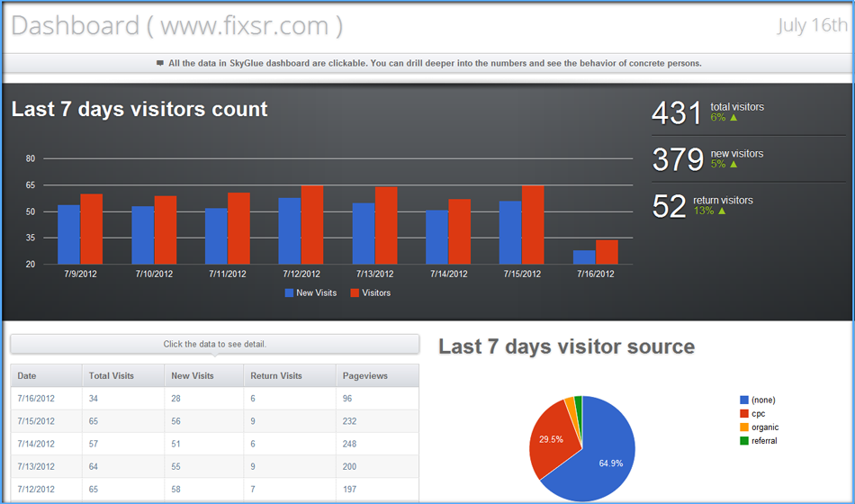Click the blue (none) legend swatch
The image size is (855, 504).
[743, 400]
